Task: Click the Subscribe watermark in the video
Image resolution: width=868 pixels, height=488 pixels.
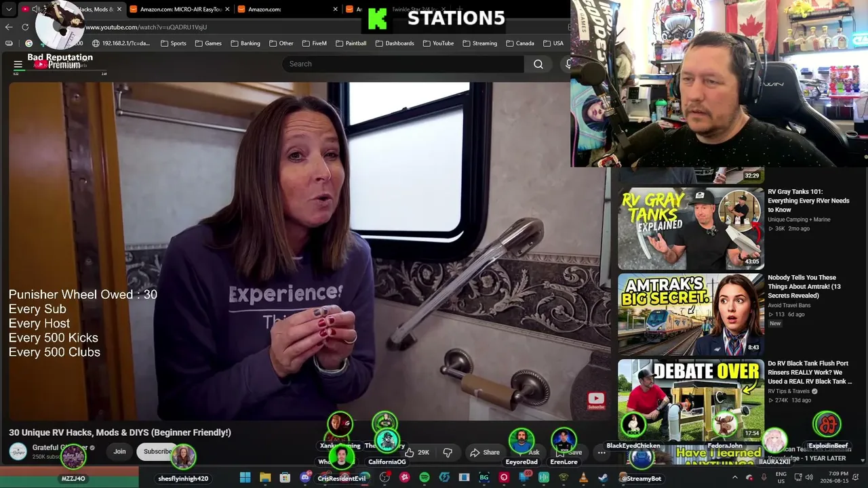Action: (596, 401)
